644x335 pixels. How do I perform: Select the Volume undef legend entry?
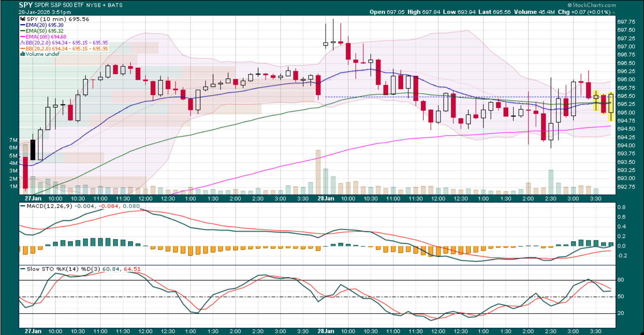point(40,54)
